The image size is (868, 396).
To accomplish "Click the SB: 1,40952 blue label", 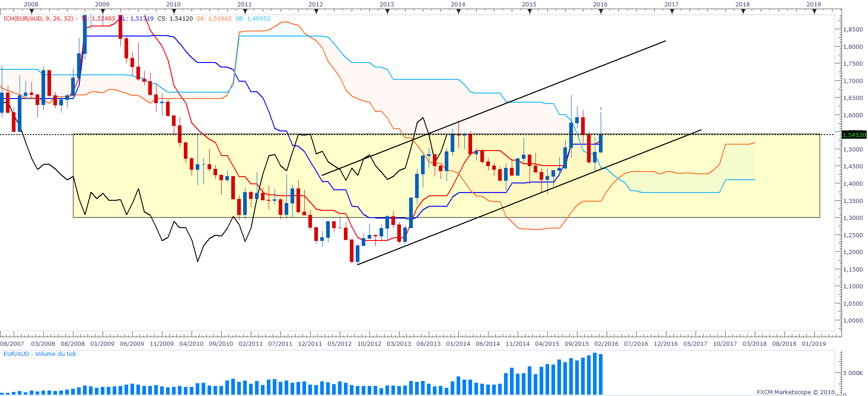I will tap(253, 19).
